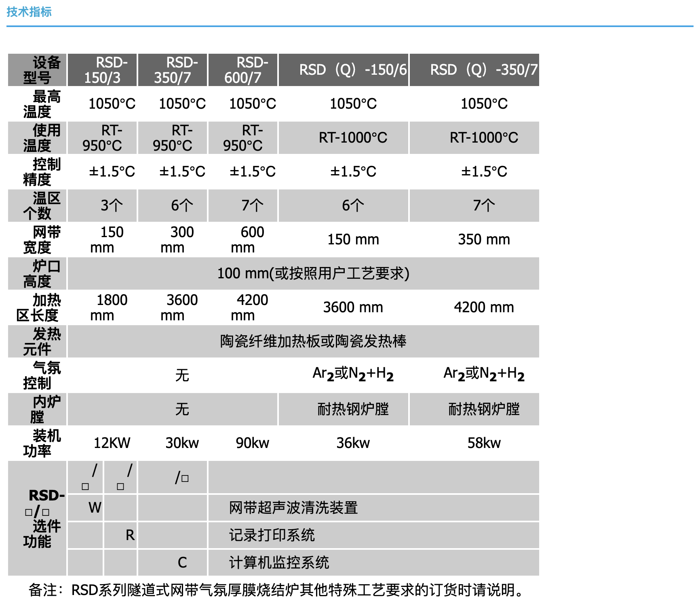Viewport: 700px width, 614px height.
Task: Click the RSD-600/7 model header
Action: [243, 70]
